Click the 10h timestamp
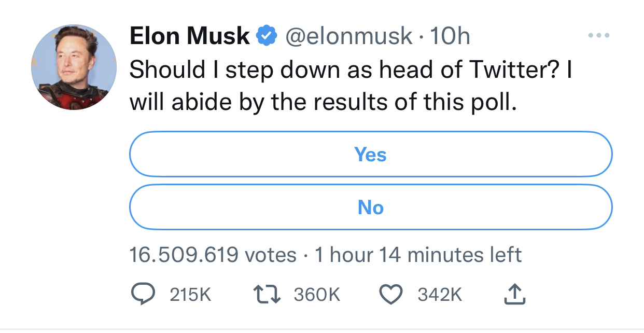644x333 pixels. click(x=450, y=36)
